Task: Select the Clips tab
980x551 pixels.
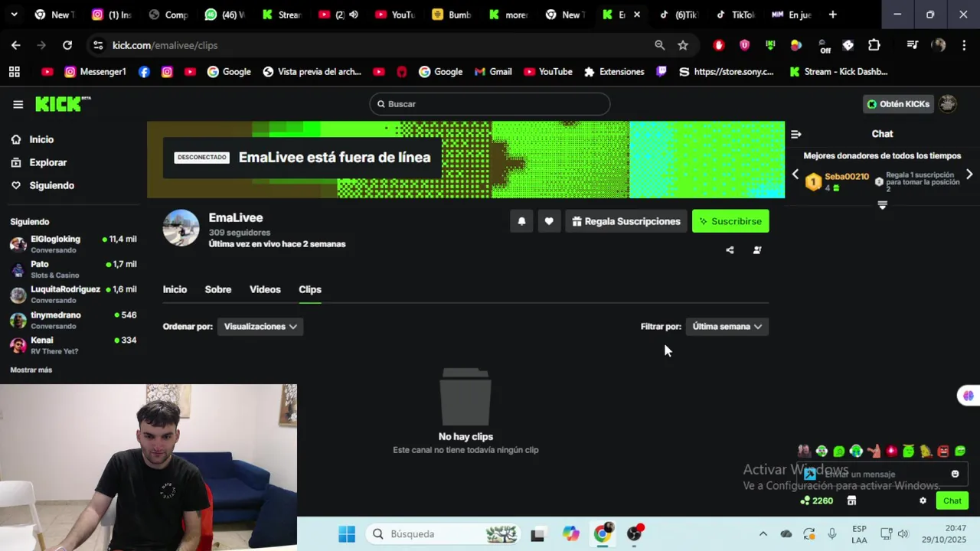Action: click(310, 289)
